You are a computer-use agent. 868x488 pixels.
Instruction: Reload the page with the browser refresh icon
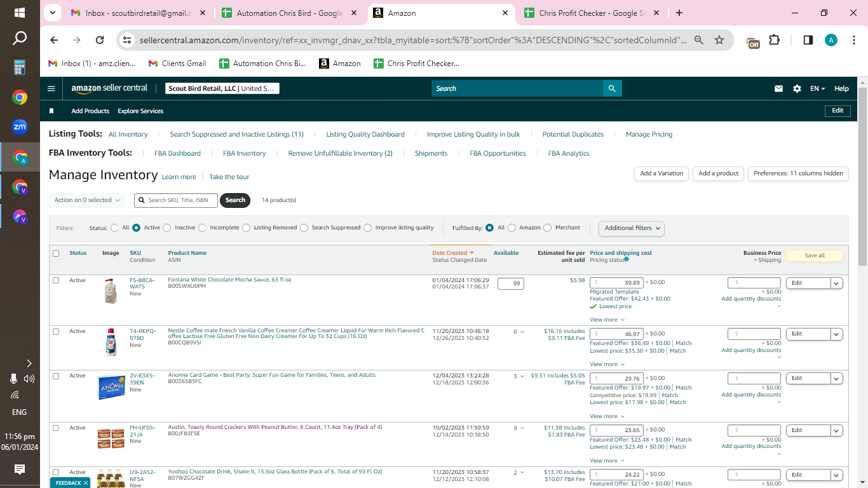100,40
